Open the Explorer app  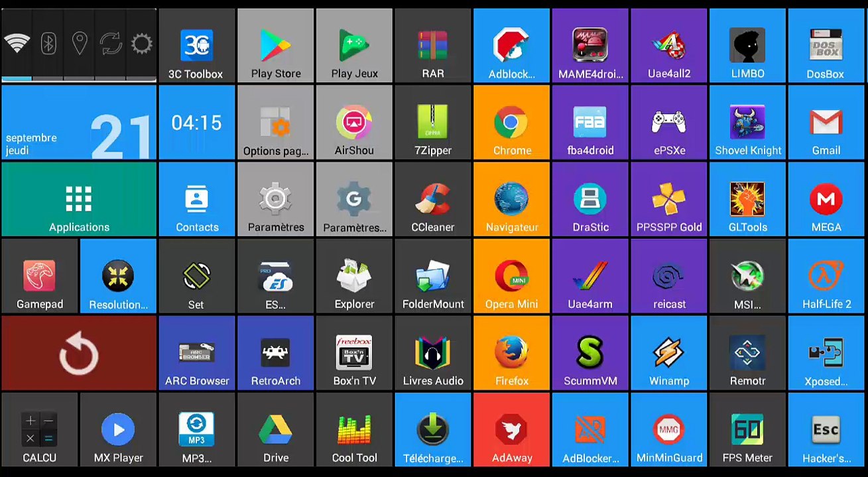coord(354,276)
